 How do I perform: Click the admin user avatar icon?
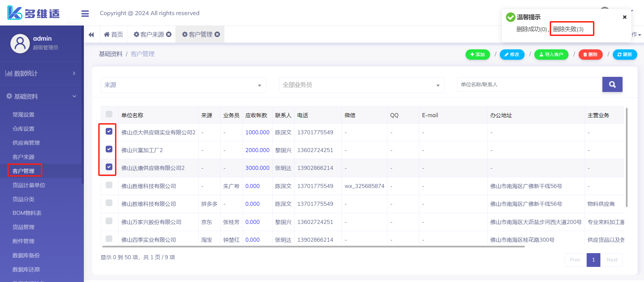click(x=20, y=43)
